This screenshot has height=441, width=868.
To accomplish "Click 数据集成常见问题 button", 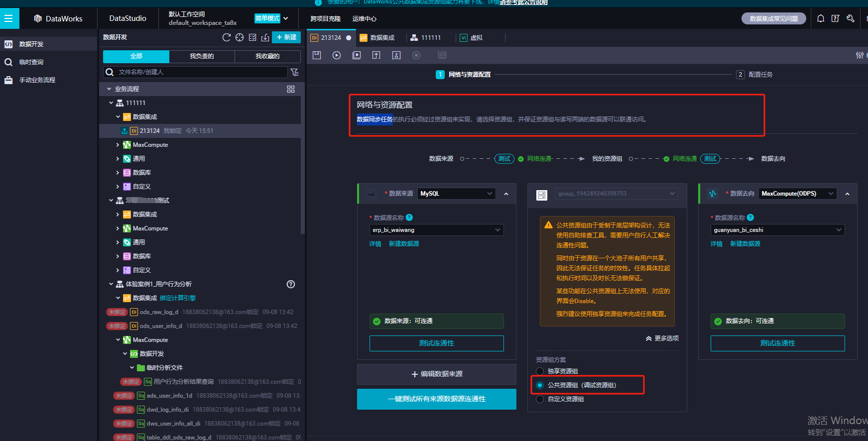I will [774, 18].
